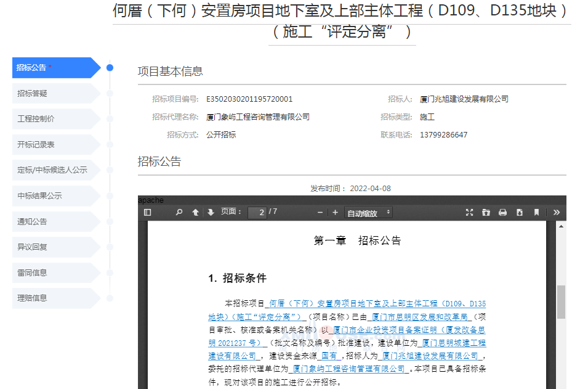Image resolution: width=588 pixels, height=389 pixels.
Task: Click phone number 13799286647
Action: (x=444, y=135)
